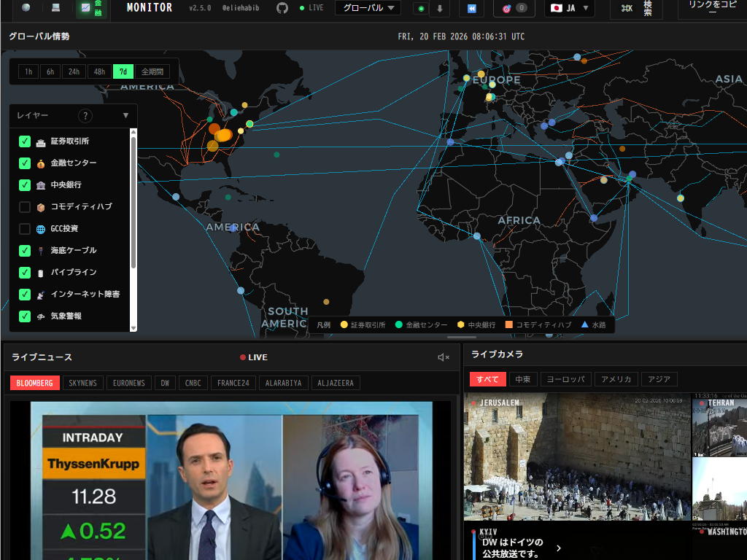Click the green status indicator button

click(x=421, y=8)
